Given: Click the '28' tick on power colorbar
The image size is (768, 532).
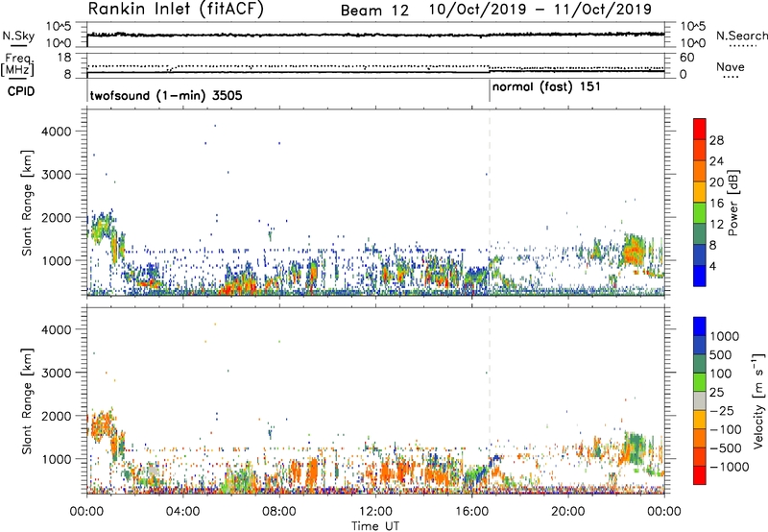Looking at the screenshot, I should tap(716, 140).
